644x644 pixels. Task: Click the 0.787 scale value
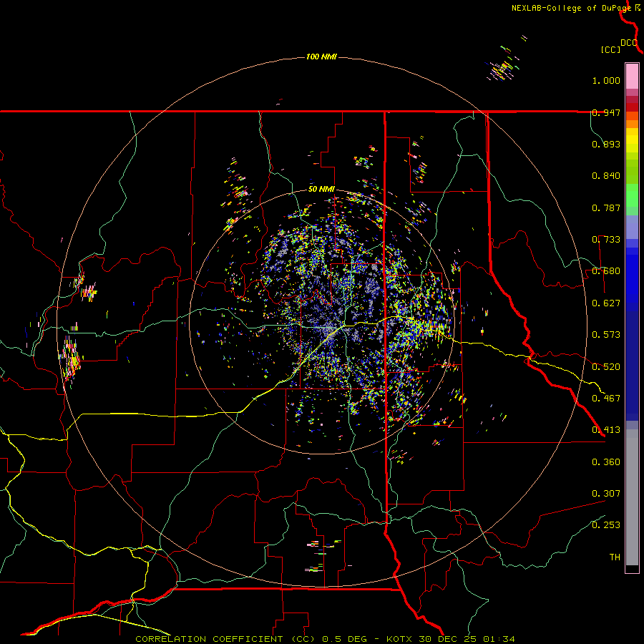point(606,208)
